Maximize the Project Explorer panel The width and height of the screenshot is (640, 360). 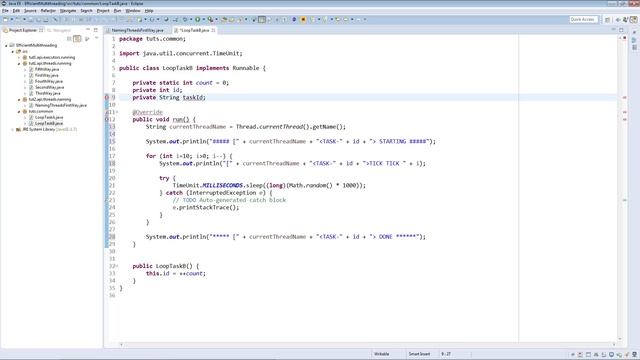click(96, 30)
